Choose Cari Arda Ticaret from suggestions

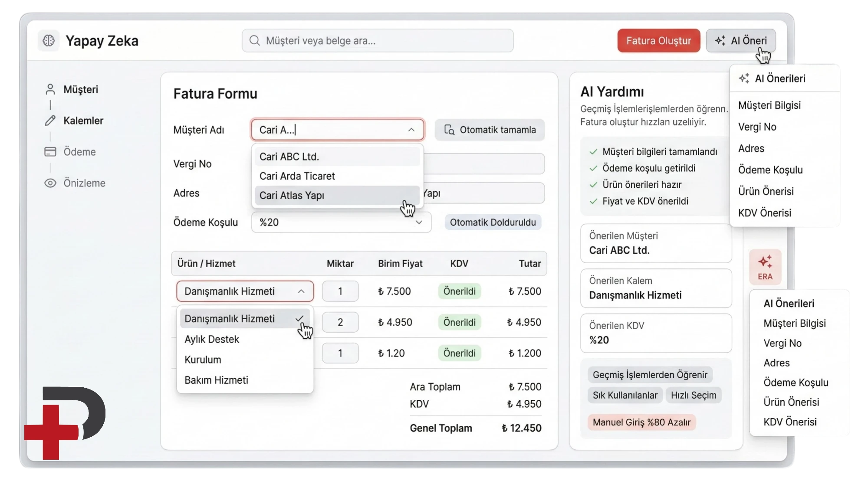[297, 176]
